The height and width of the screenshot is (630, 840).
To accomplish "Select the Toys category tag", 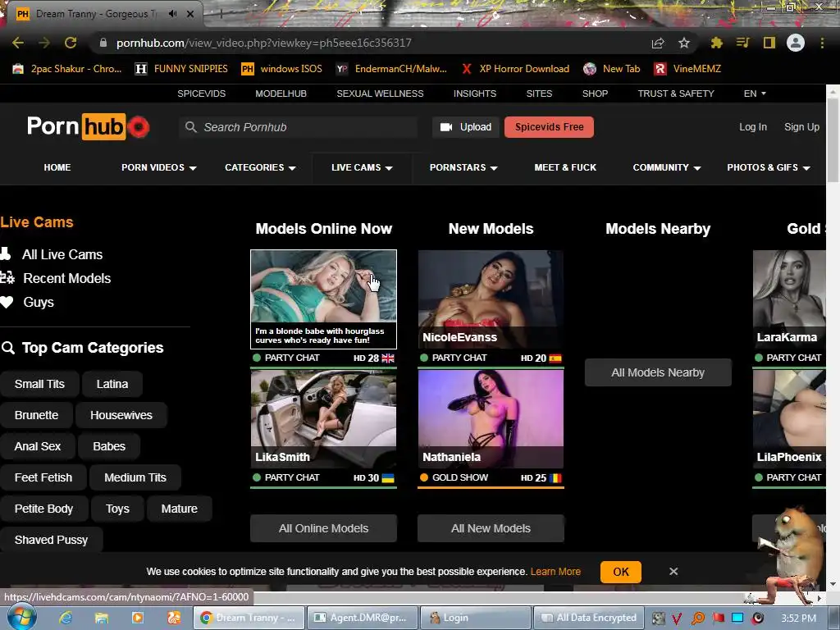I will click(117, 509).
